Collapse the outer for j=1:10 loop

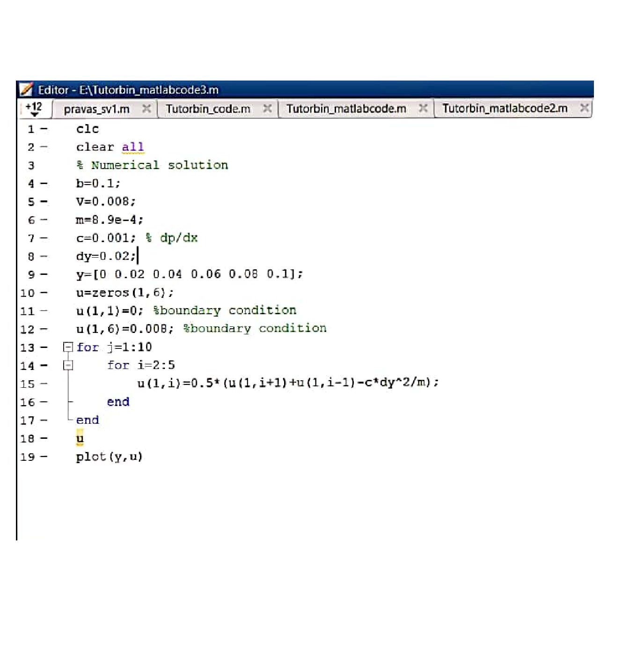coord(68,347)
